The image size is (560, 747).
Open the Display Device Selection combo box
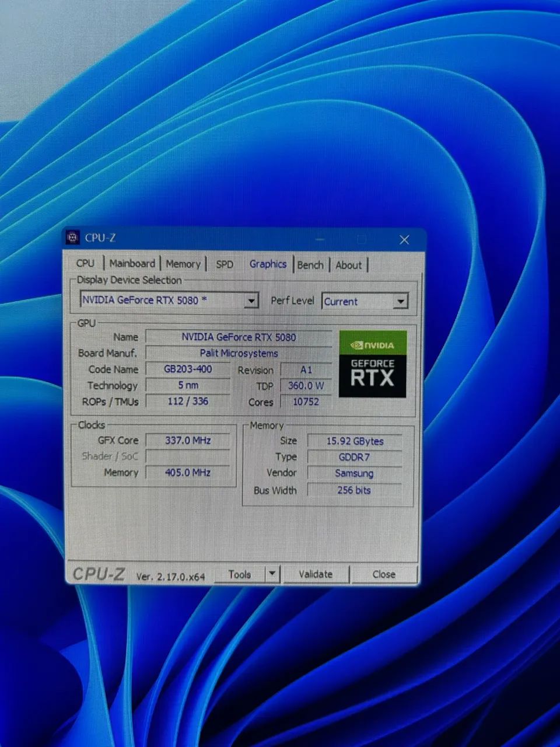(169, 300)
